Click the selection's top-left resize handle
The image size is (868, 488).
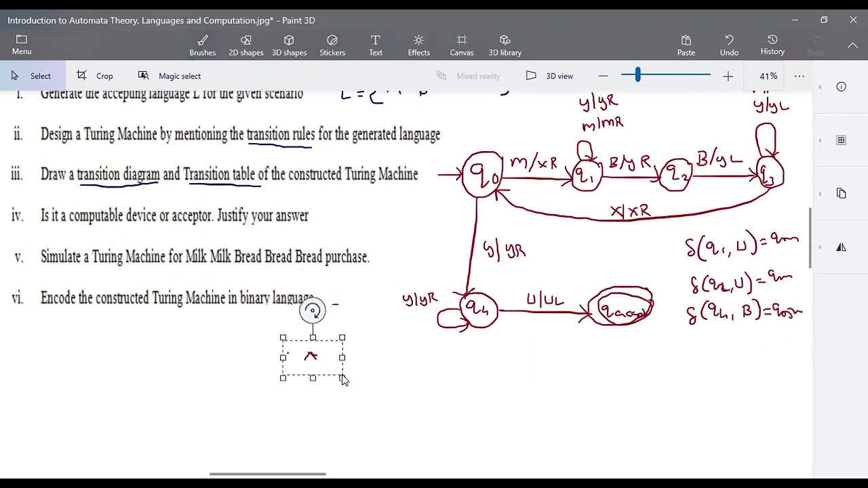(283, 338)
